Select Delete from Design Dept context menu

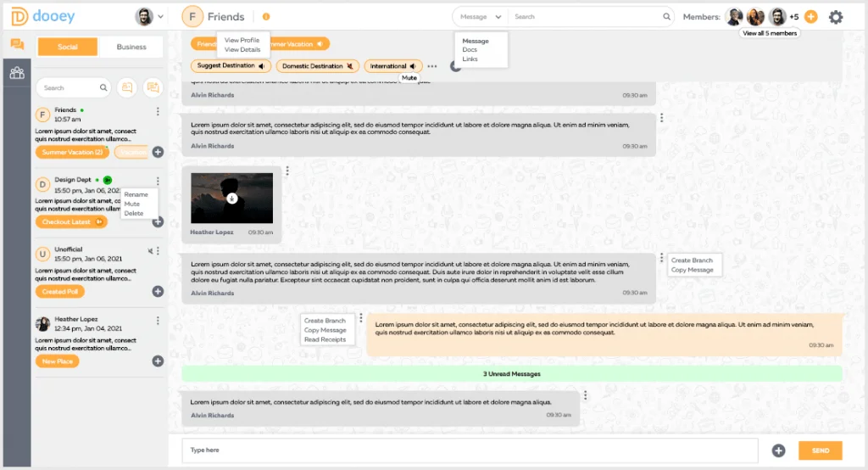(134, 214)
